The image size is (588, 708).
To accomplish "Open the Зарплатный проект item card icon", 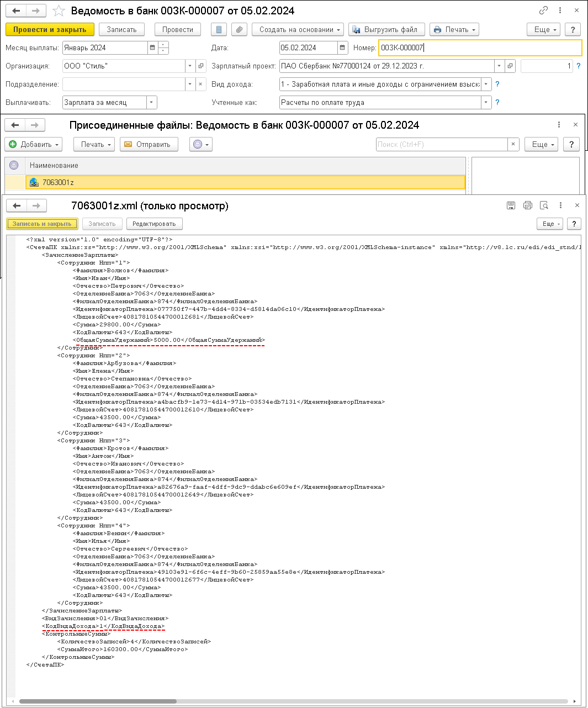I will point(510,66).
